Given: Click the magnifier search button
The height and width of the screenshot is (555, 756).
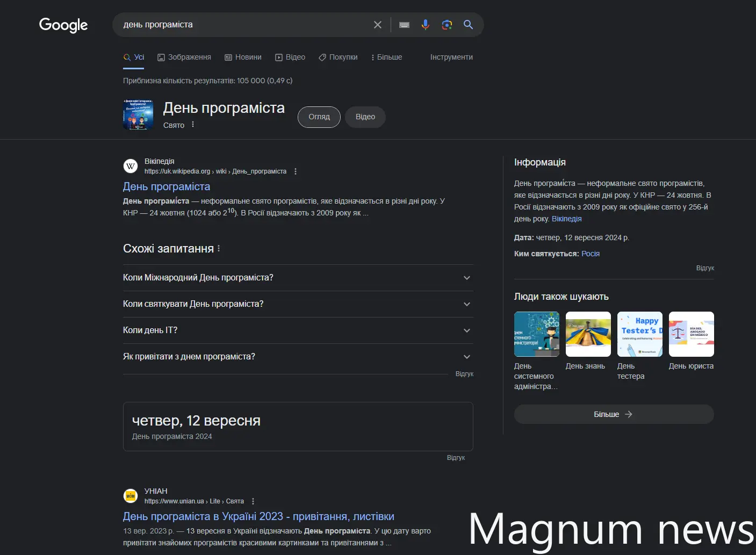Looking at the screenshot, I should (469, 25).
